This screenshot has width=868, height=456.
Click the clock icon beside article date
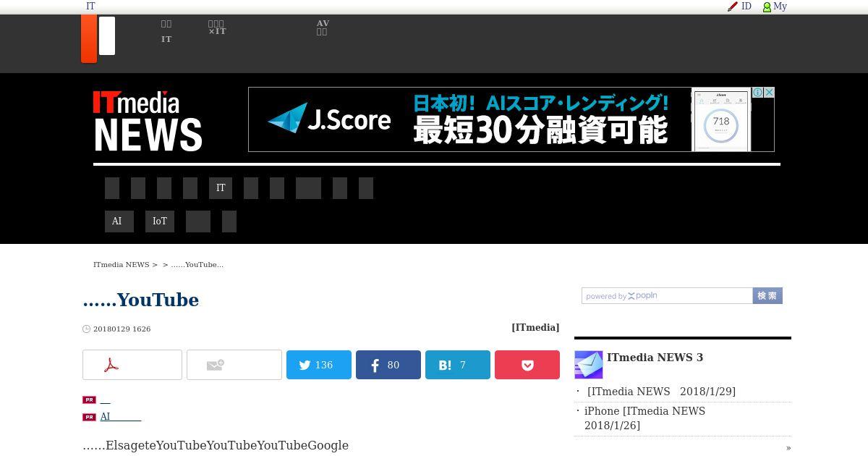tap(87, 329)
